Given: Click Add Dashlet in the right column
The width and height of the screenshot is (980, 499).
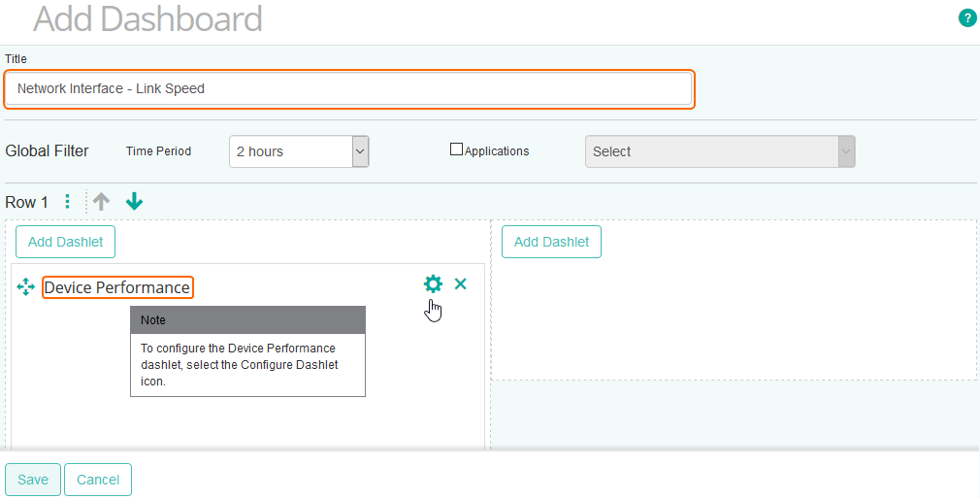Looking at the screenshot, I should [x=551, y=242].
